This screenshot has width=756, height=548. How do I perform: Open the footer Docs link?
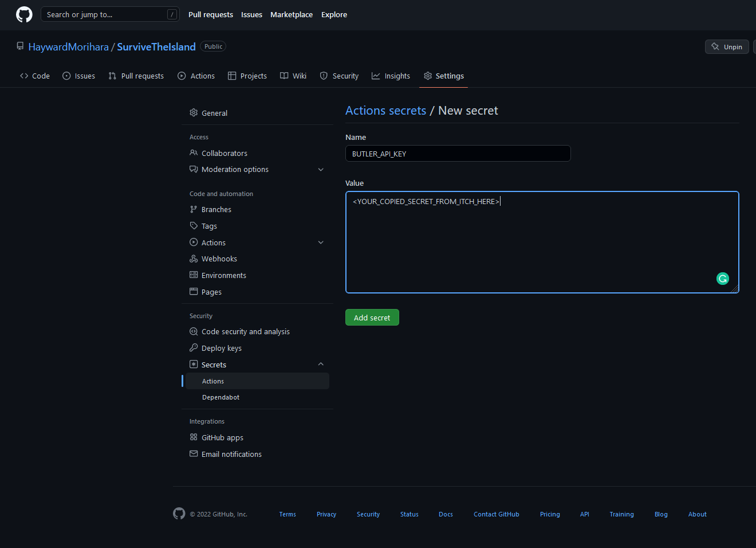(446, 514)
